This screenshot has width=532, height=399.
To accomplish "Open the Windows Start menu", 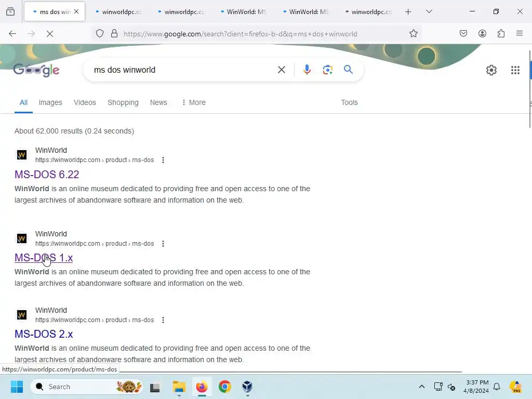I will [x=17, y=387].
